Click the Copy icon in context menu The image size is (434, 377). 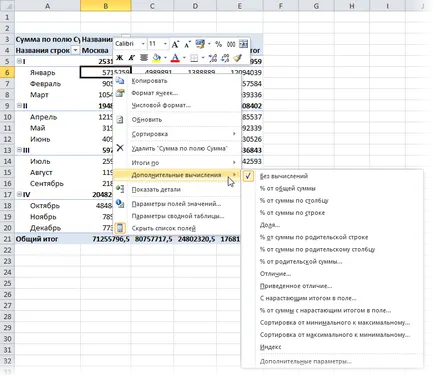(x=120, y=80)
